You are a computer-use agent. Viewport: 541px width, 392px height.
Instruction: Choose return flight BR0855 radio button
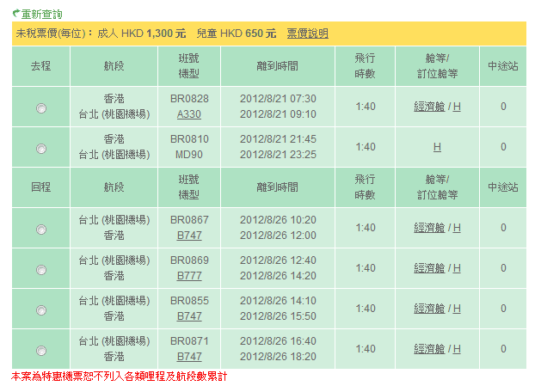pyautogui.click(x=41, y=310)
